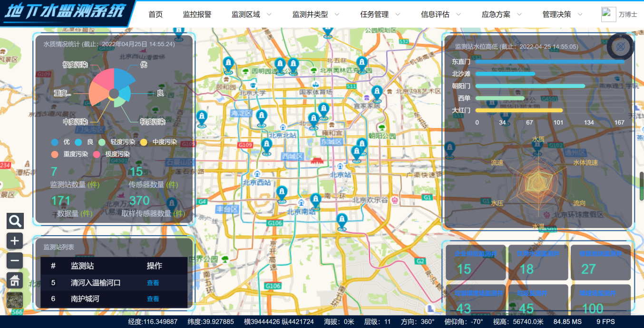The width and height of the screenshot is (644, 328).
Task: Select the well marker below 南二环 label
Action: pyautogui.click(x=342, y=222)
